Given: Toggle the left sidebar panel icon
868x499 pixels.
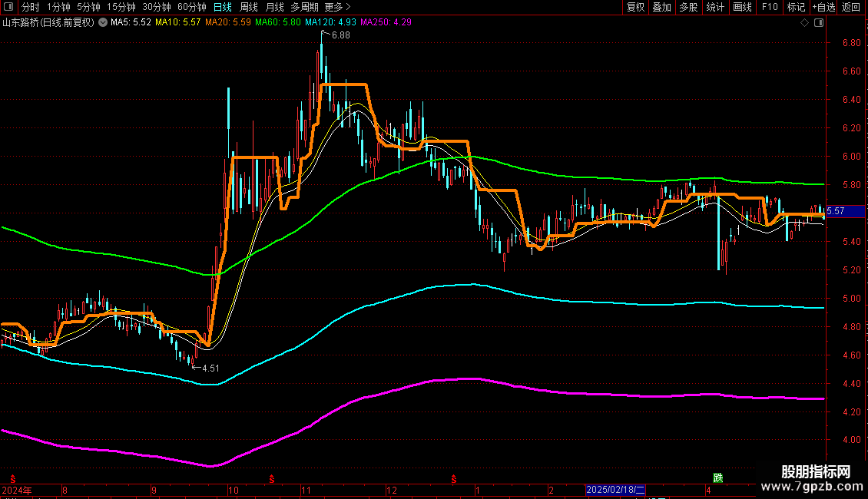Looking at the screenshot, I should 9,7.
